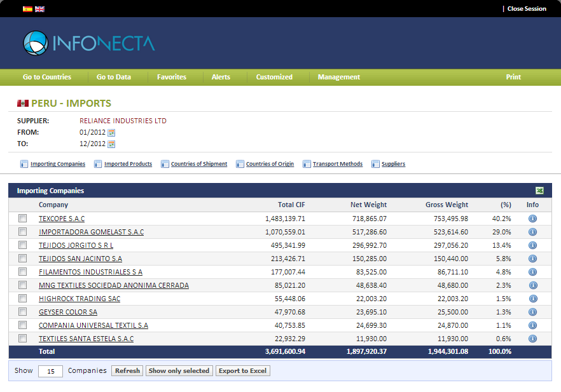Check the GEYSER COLOR SA checkbox
This screenshot has height=392, width=561.
click(22, 311)
